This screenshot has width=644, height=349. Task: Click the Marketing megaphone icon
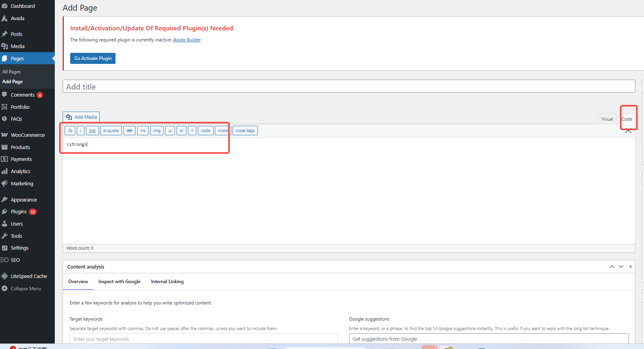point(5,184)
